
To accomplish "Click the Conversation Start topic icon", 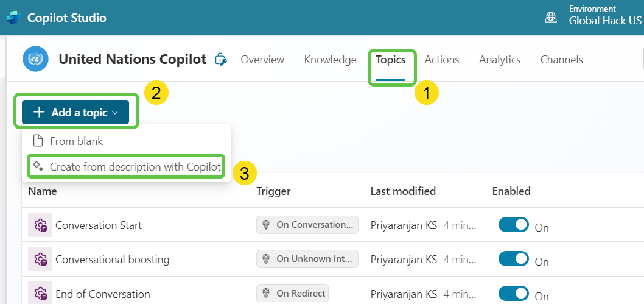I will click(x=40, y=225).
